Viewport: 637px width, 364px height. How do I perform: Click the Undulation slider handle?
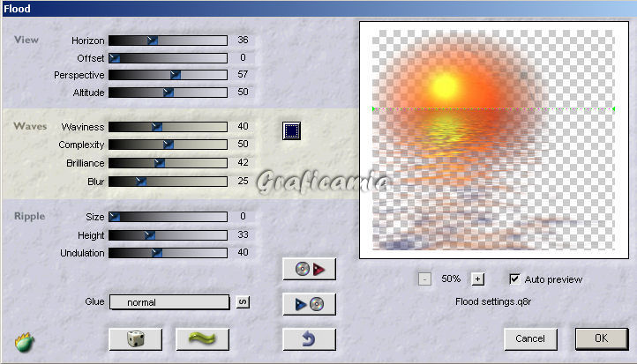[x=157, y=253]
